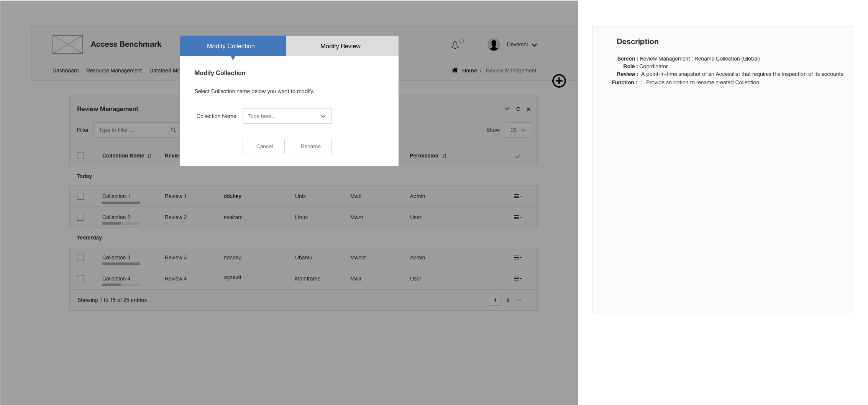The height and width of the screenshot is (405, 868).
Task: Click the circled plus add icon
Action: coord(559,81)
